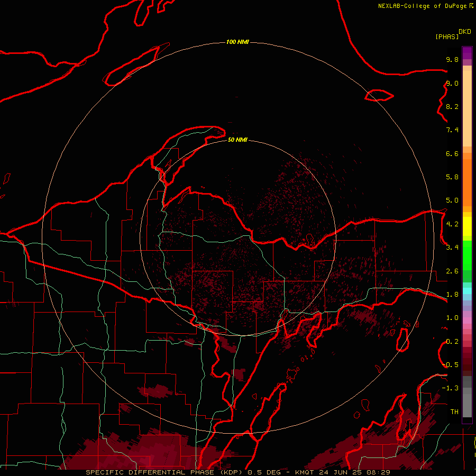Click the gray segment at the bottom of the color bar
476x476 pixels.
coord(467,401)
